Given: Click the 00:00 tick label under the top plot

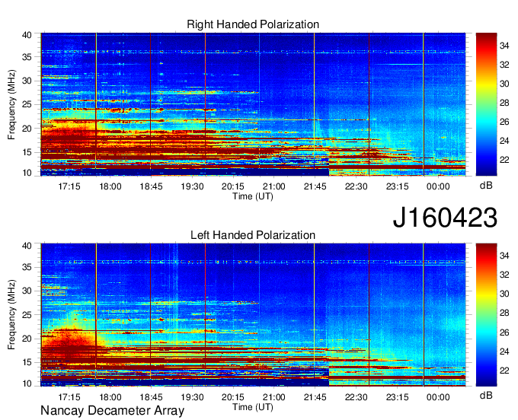Looking at the screenshot, I should [x=438, y=186].
